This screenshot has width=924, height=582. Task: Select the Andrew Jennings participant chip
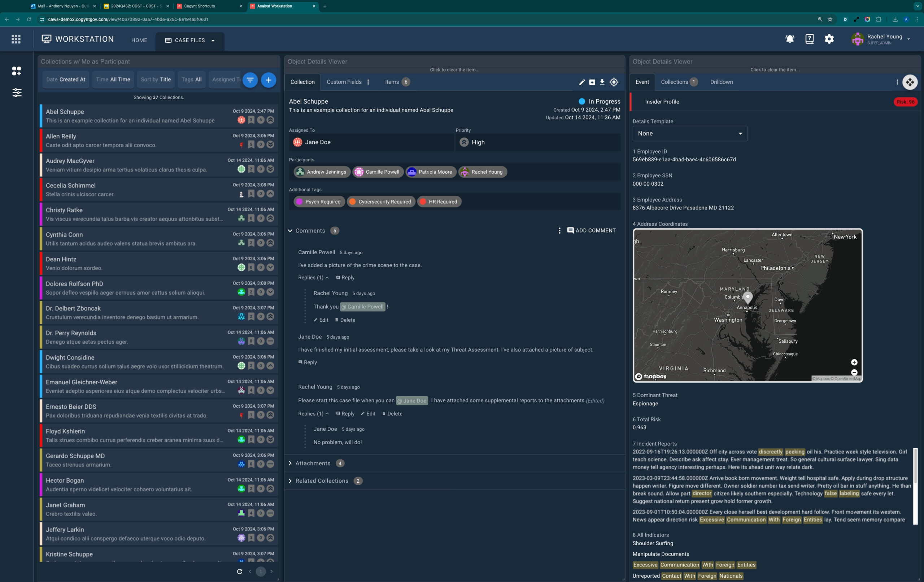(x=322, y=172)
